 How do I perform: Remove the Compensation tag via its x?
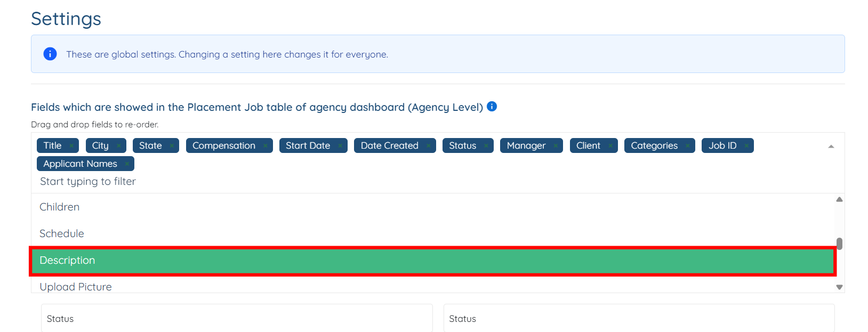point(265,146)
